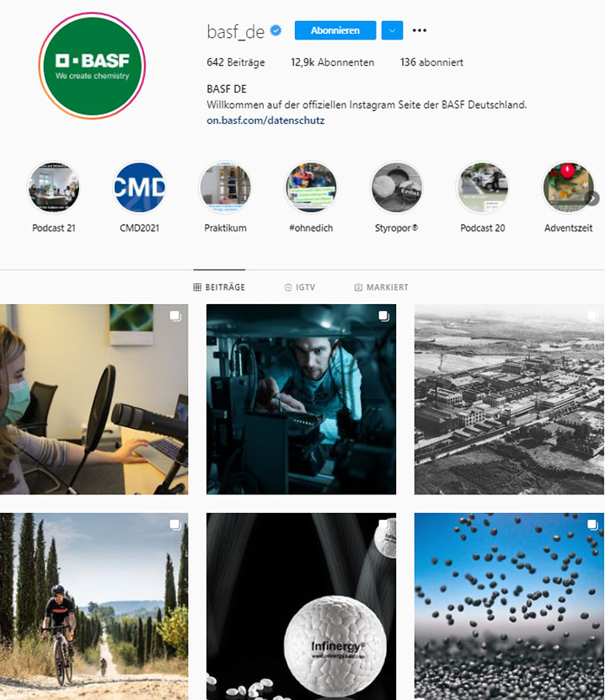Viewport: 605px width, 700px height.
Task: Open the Styropor story highlight
Action: 397,188
